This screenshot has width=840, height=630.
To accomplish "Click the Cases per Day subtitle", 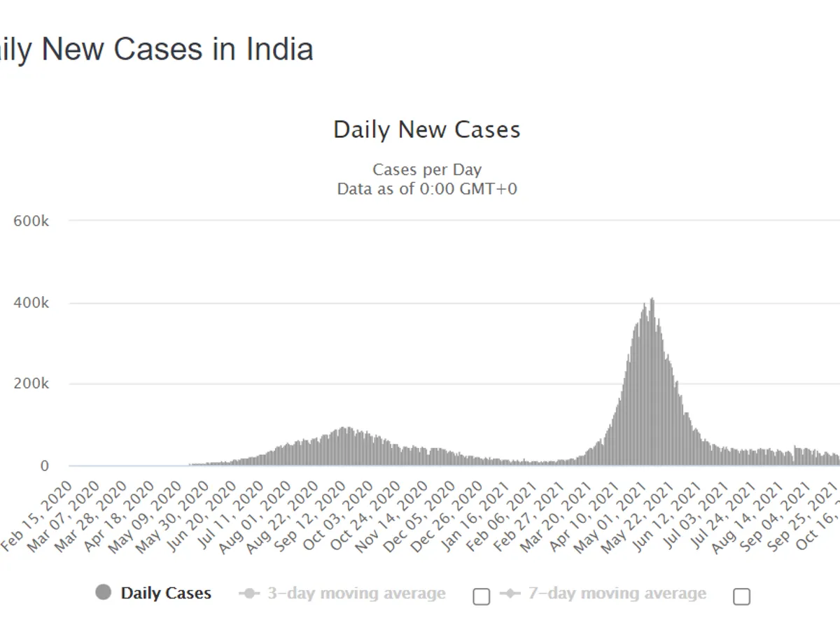I will tap(427, 169).
